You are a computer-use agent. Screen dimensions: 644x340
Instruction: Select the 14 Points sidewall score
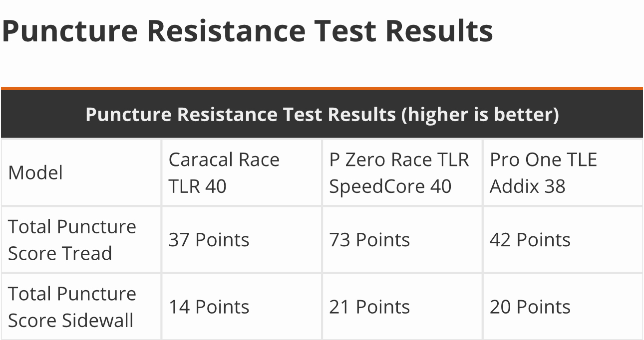point(209,307)
